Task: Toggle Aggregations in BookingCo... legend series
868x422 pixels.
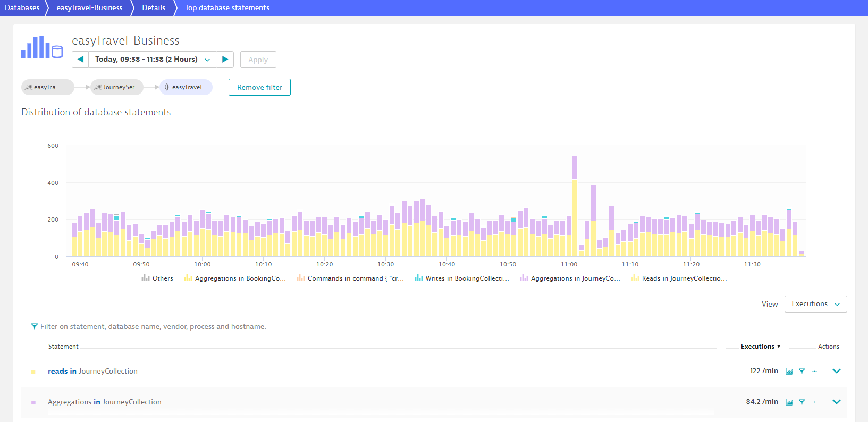Action: (x=235, y=278)
